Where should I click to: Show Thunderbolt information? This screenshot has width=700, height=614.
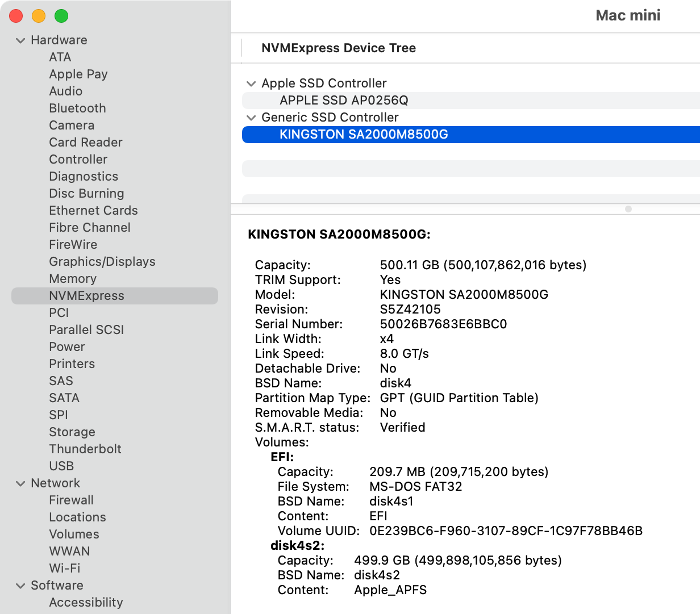tap(85, 449)
